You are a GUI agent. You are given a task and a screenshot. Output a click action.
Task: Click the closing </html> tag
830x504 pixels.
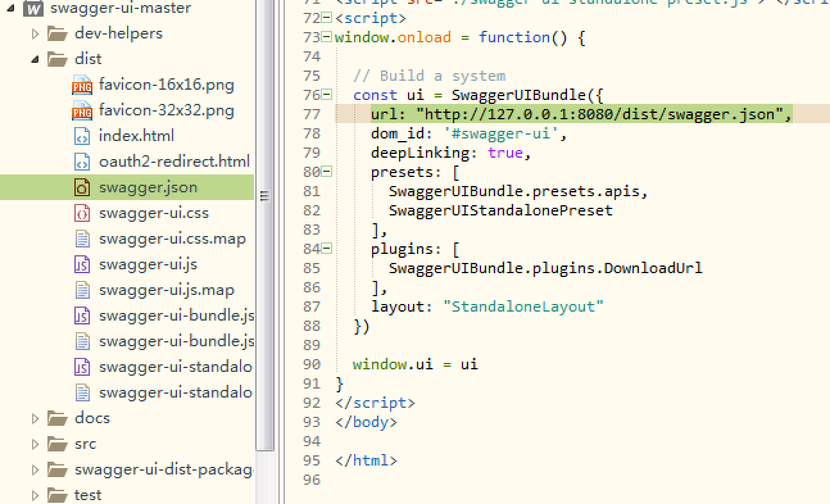tap(366, 460)
